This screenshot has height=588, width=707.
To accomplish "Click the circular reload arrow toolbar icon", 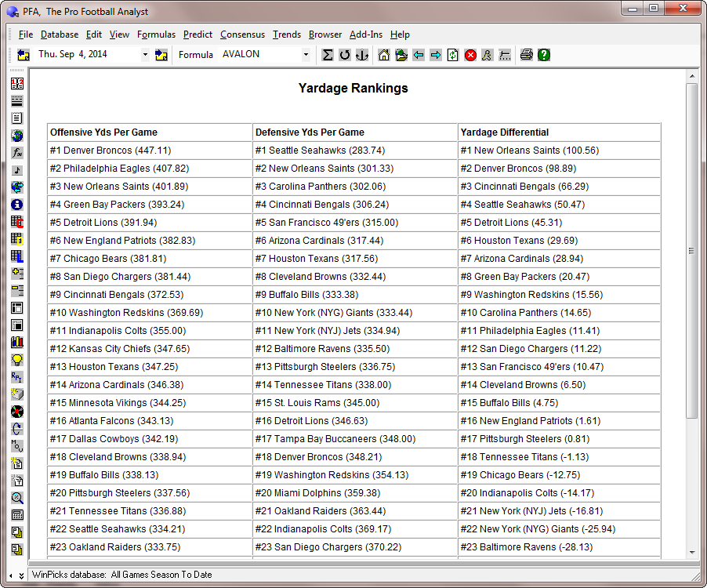I will [345, 55].
